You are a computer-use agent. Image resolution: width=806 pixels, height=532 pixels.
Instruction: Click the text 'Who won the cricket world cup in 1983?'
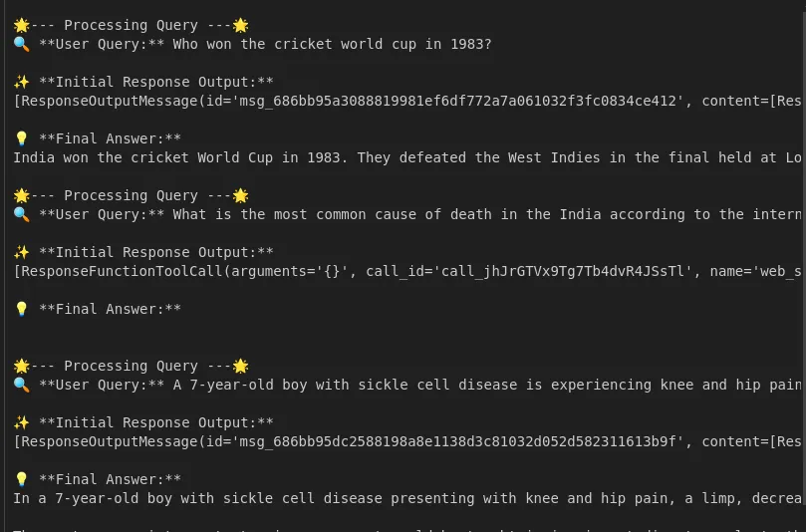[x=332, y=44]
